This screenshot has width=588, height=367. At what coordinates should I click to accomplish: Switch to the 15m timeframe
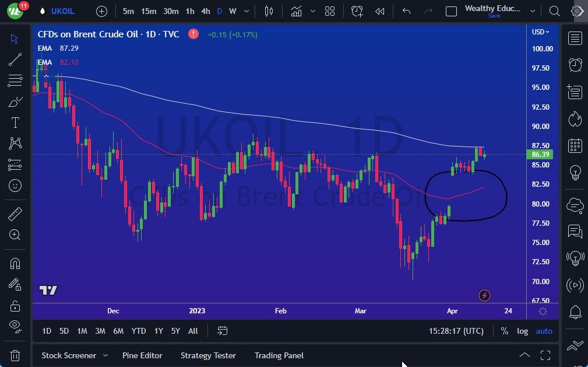point(149,11)
